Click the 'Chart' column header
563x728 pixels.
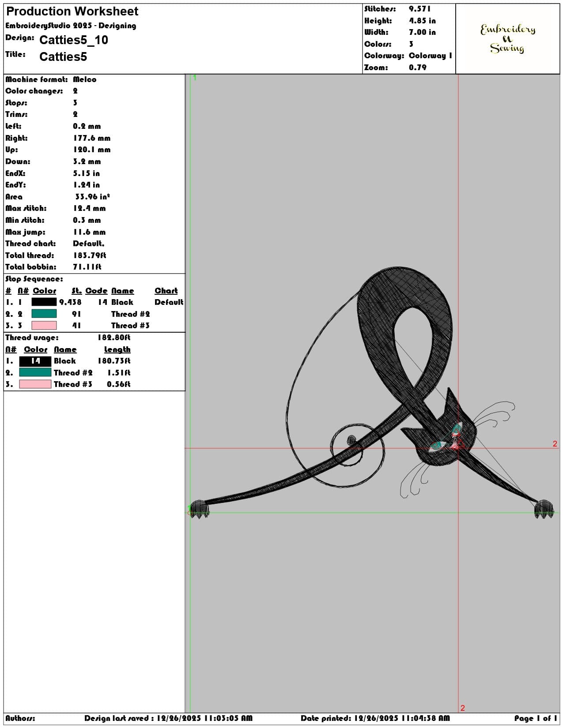tap(166, 291)
